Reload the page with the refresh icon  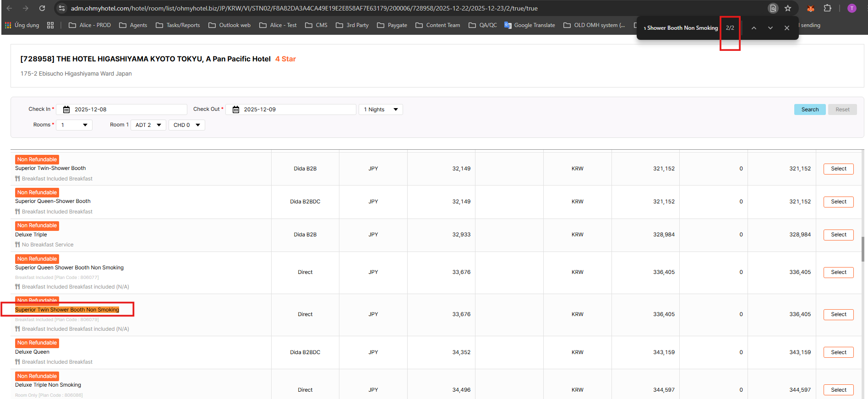[42, 8]
